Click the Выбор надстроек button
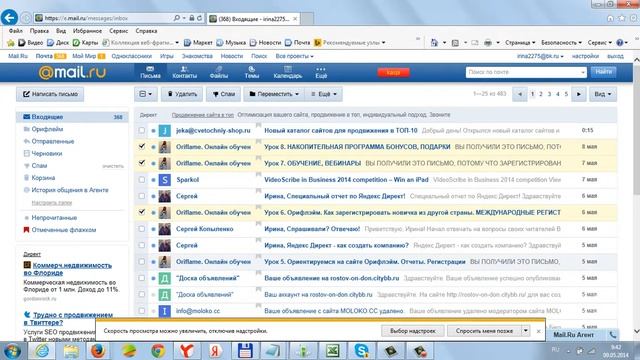 click(413, 331)
